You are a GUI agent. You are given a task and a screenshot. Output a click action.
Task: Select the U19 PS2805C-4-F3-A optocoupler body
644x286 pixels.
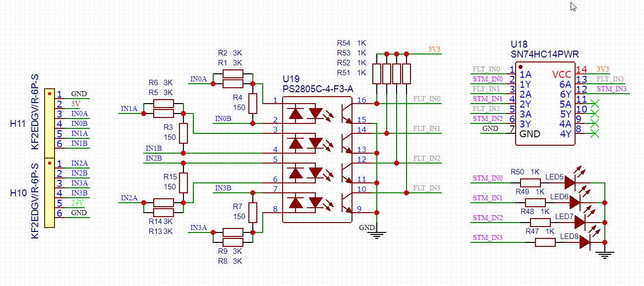coord(317,160)
